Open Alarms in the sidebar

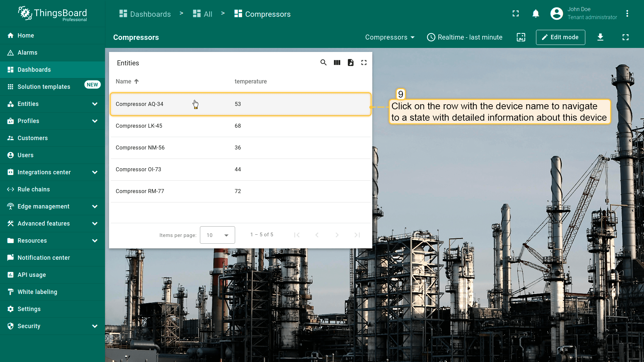(28, 53)
